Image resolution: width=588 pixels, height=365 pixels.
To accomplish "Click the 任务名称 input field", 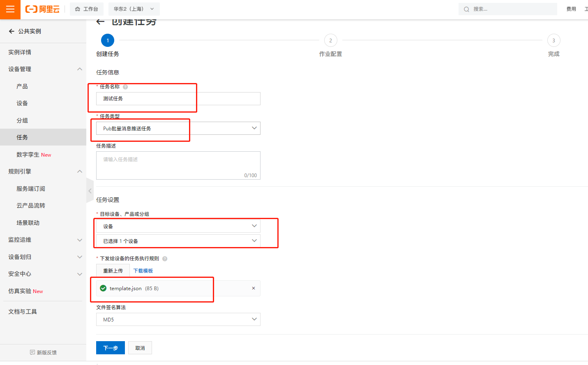I will pos(178,99).
